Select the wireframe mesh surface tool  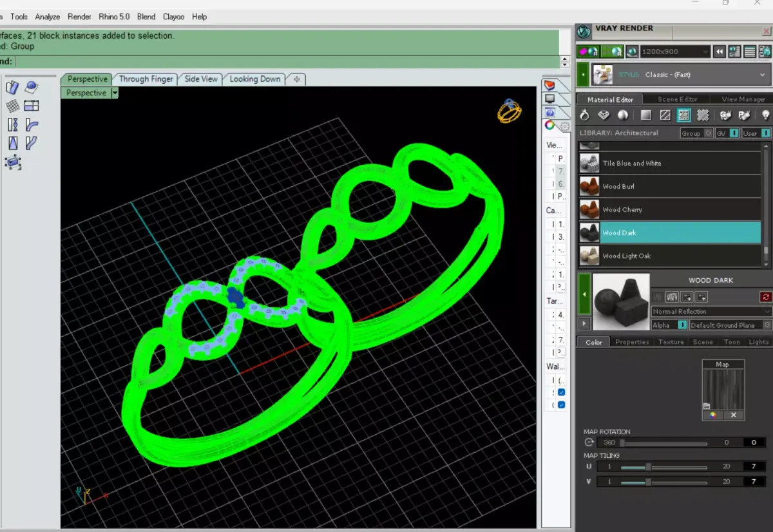click(x=12, y=106)
